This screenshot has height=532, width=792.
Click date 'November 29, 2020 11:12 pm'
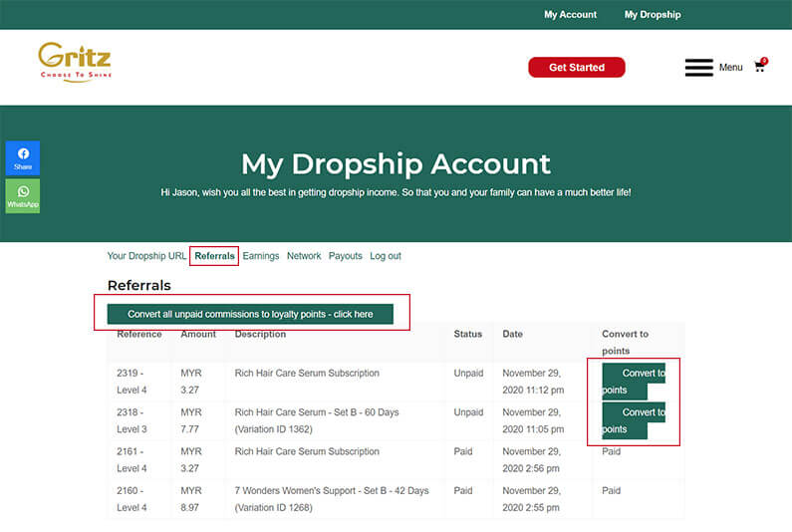(533, 382)
